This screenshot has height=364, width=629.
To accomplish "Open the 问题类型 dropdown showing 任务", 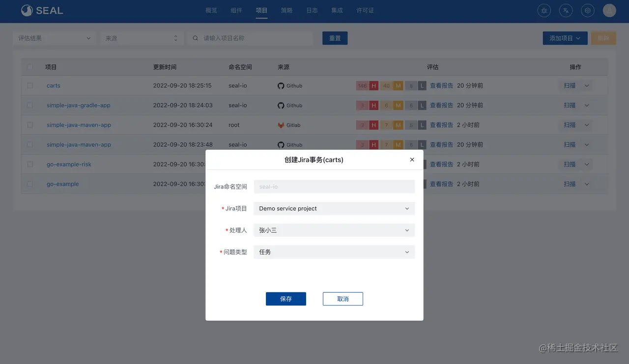I will point(334,252).
